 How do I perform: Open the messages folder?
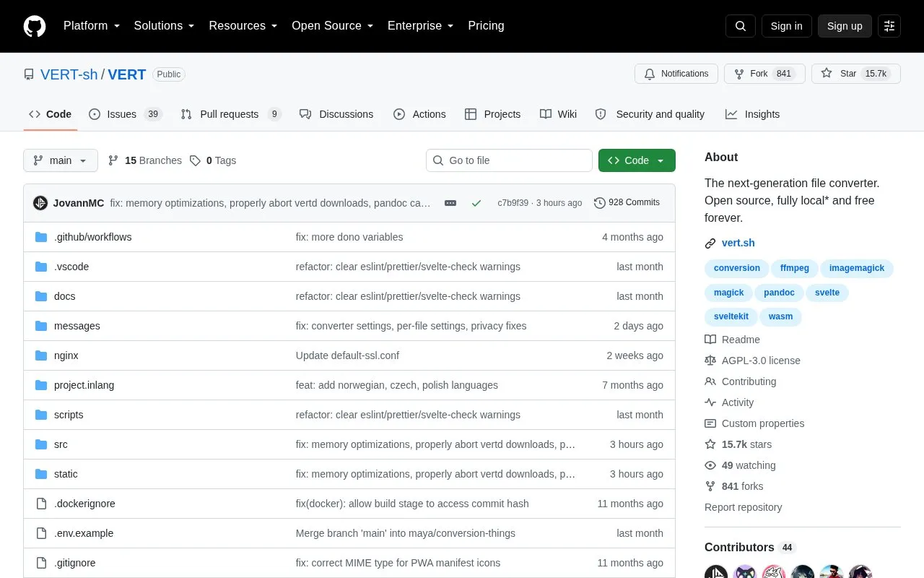coord(77,326)
